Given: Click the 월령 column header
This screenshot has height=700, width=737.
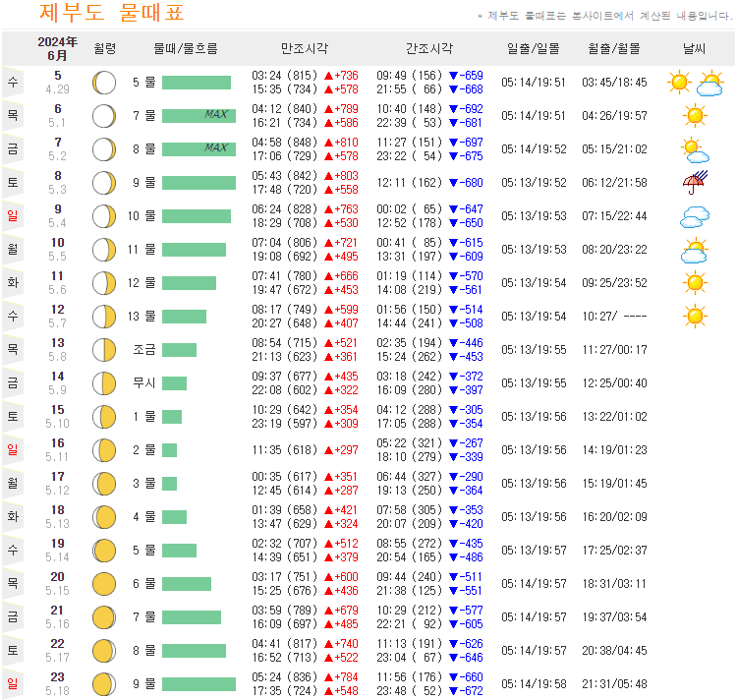Looking at the screenshot, I should [105, 48].
